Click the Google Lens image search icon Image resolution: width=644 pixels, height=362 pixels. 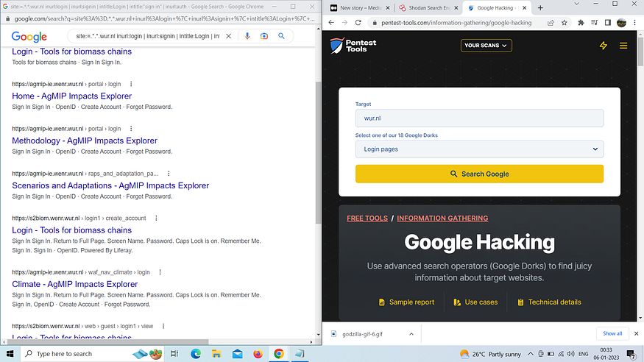pos(264,36)
